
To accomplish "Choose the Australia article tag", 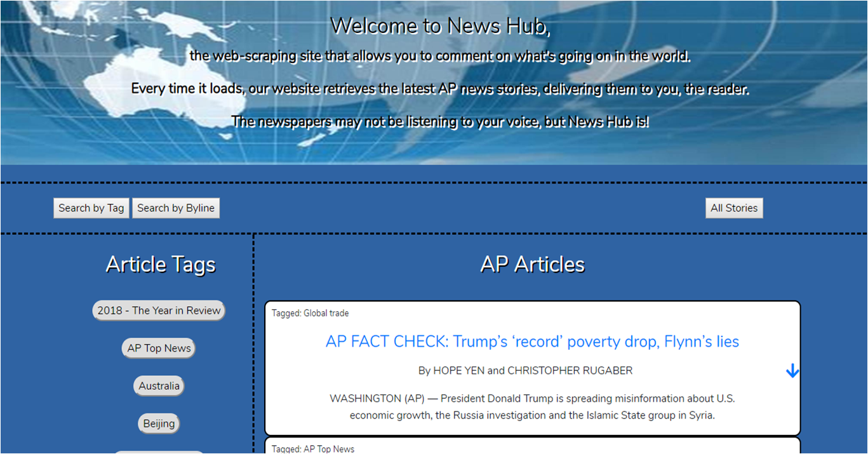I will coord(159,386).
